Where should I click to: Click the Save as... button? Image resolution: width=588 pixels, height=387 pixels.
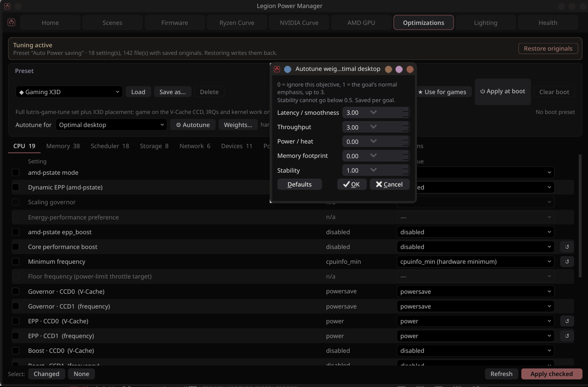[173, 92]
